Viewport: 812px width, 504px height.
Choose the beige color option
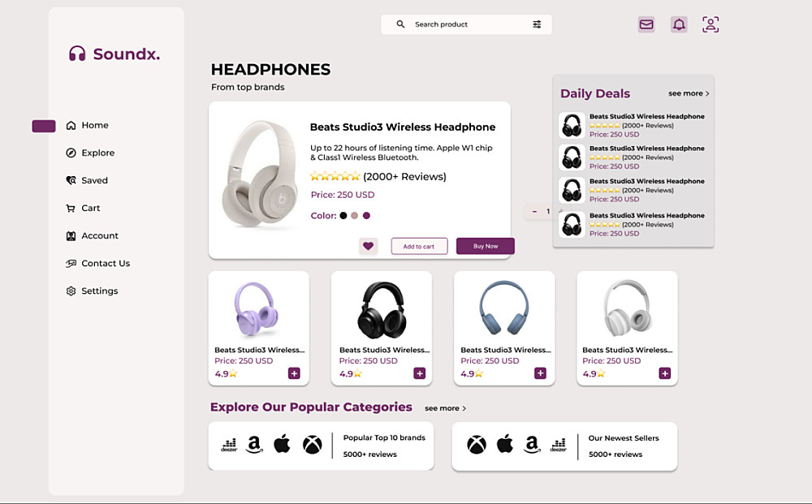point(355,215)
